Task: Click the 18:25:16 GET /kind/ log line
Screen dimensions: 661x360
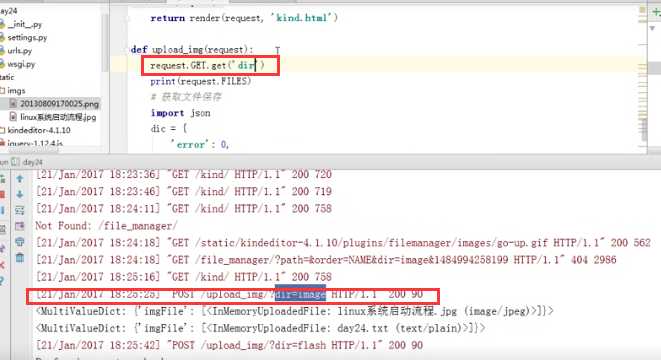Action: (x=184, y=277)
